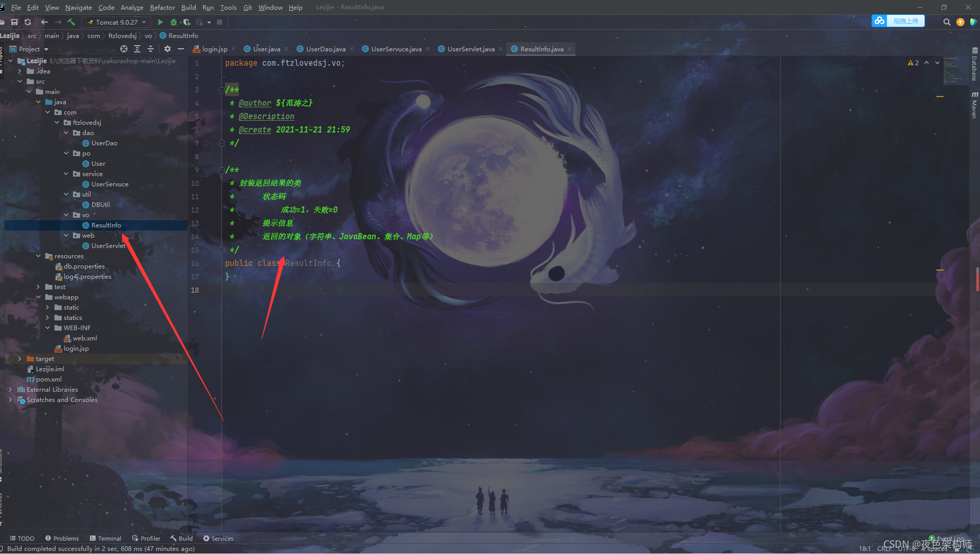Screen dimensions: 980x554
Task: Hide the Project panel with minus icon
Action: [x=181, y=49]
